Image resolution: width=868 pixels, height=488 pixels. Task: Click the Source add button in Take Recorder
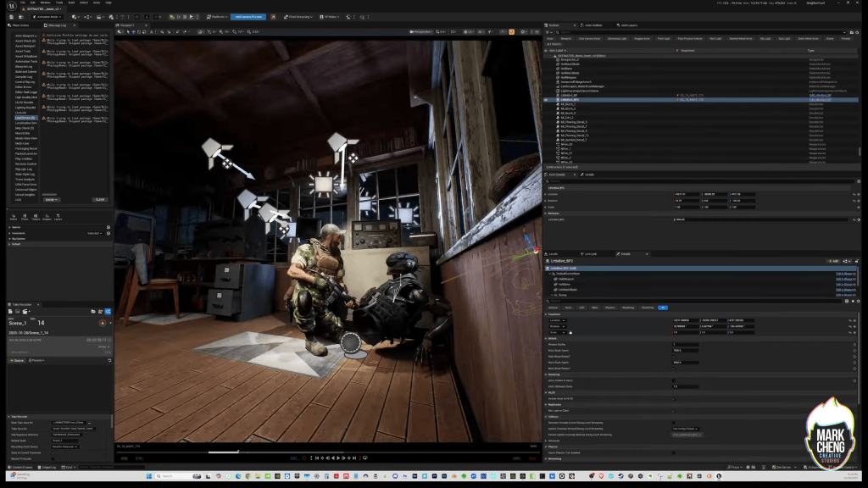point(17,361)
